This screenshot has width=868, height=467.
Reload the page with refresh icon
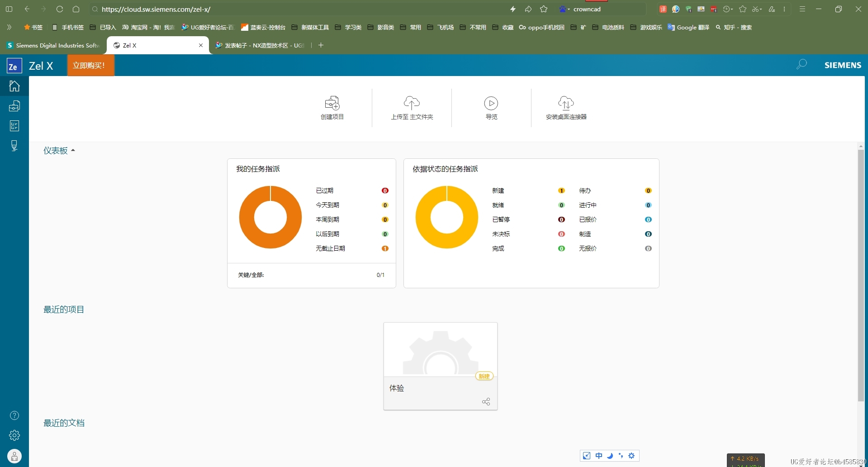click(60, 9)
